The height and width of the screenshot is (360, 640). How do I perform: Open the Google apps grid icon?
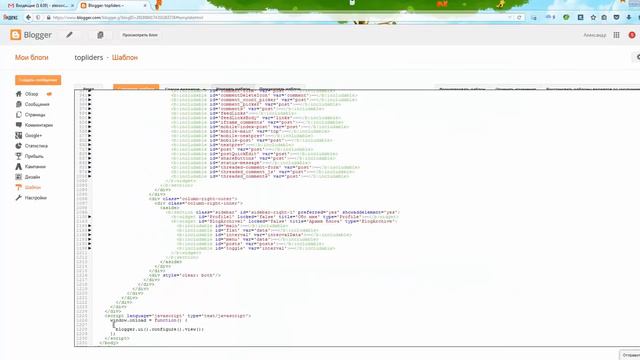pyautogui.click(x=616, y=35)
